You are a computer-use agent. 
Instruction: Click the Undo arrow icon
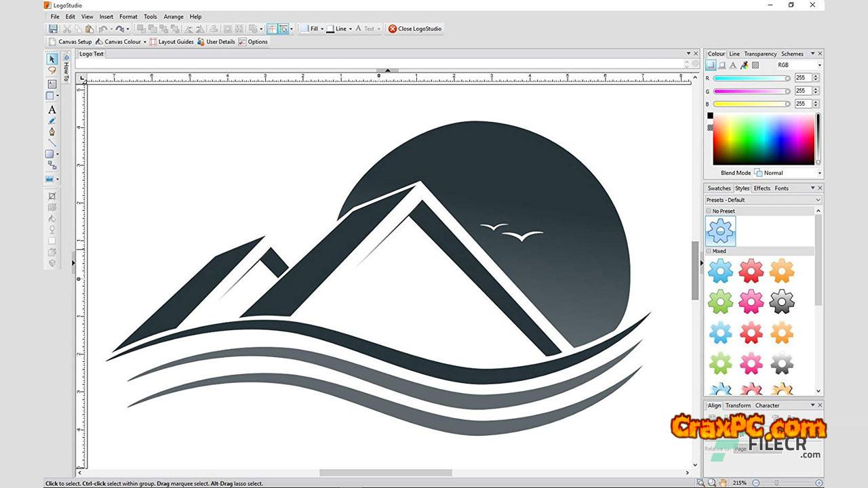[x=103, y=28]
